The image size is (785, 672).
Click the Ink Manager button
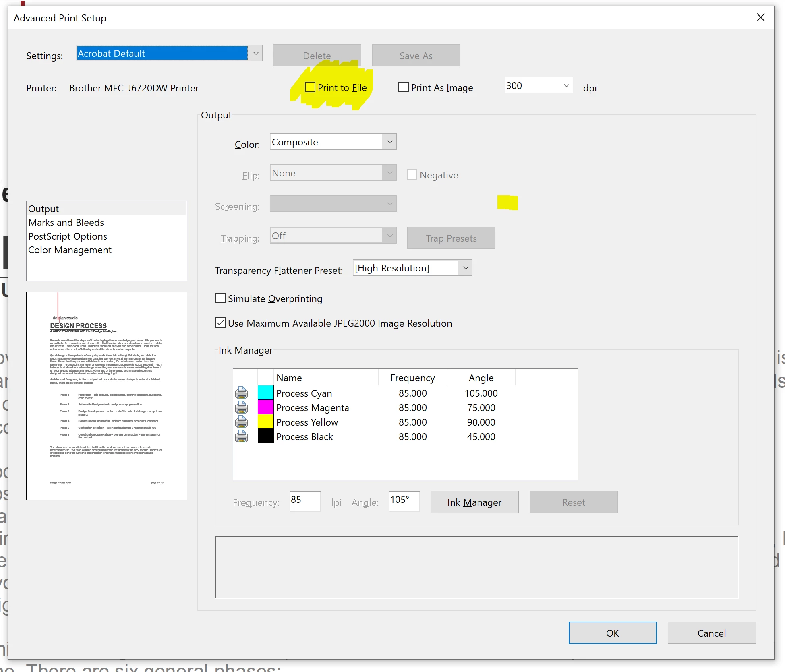click(x=474, y=502)
